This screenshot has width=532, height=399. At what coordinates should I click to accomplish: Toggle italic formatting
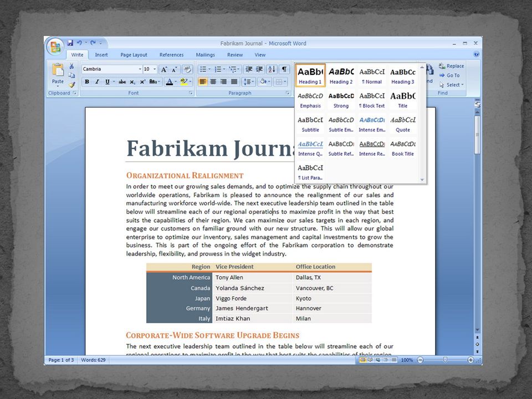(x=98, y=82)
